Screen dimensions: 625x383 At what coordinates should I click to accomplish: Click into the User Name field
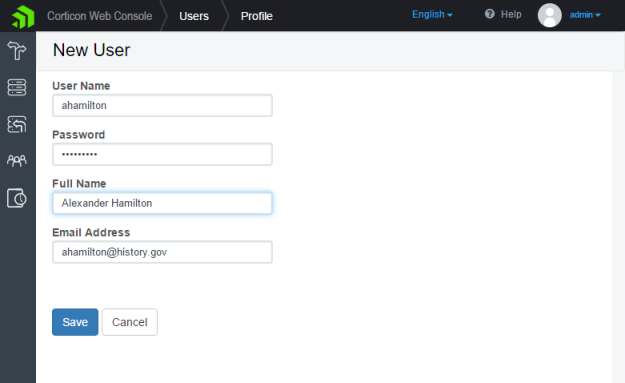[162, 106]
